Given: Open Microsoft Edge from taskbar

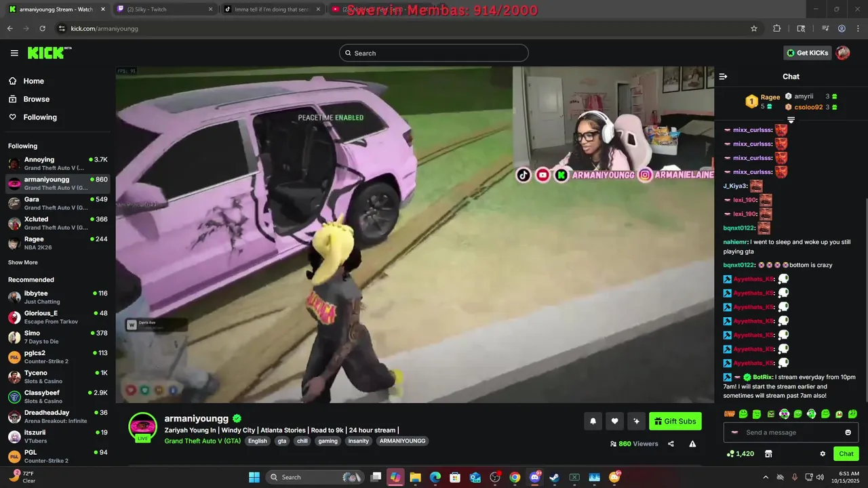Looking at the screenshot, I should click(435, 477).
